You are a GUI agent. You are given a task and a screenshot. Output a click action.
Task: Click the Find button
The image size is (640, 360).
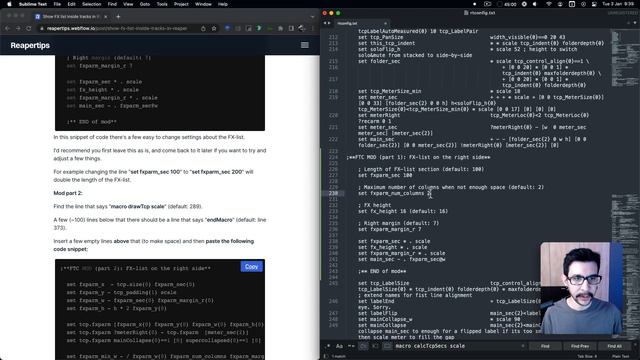click(545, 346)
